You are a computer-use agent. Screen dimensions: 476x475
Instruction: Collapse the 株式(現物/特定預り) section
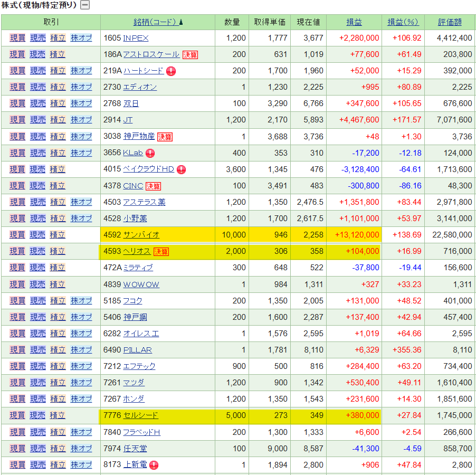tap(84, 5)
